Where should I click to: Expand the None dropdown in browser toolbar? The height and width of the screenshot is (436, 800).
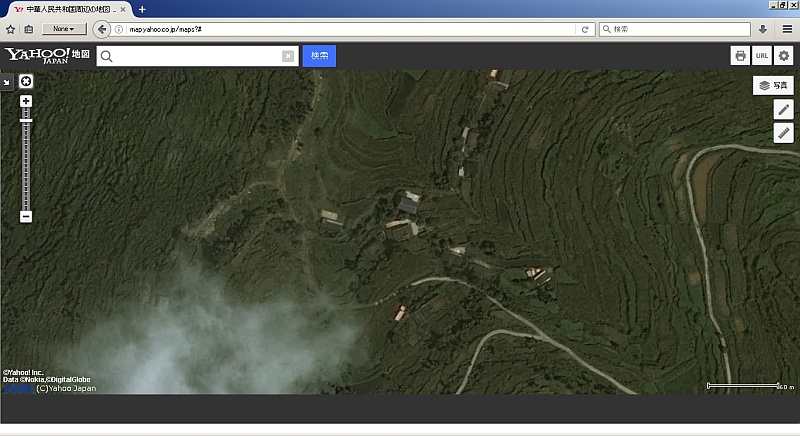pos(64,29)
